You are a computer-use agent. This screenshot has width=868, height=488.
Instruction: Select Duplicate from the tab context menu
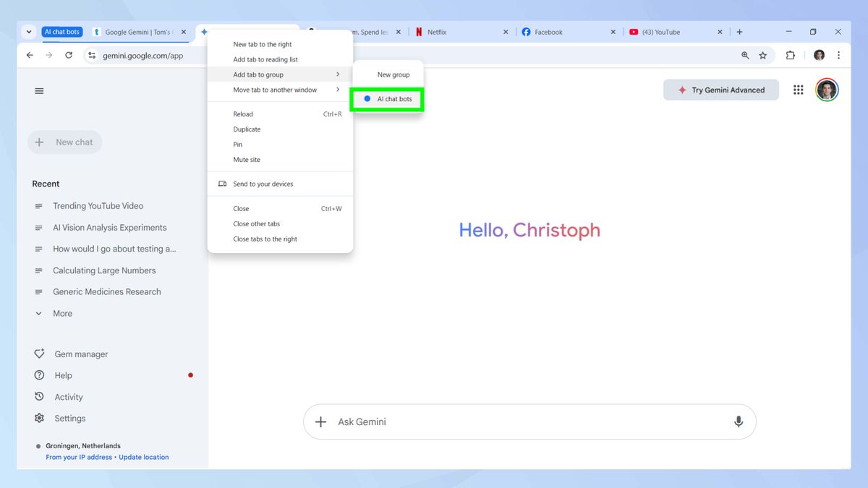[246, 129]
